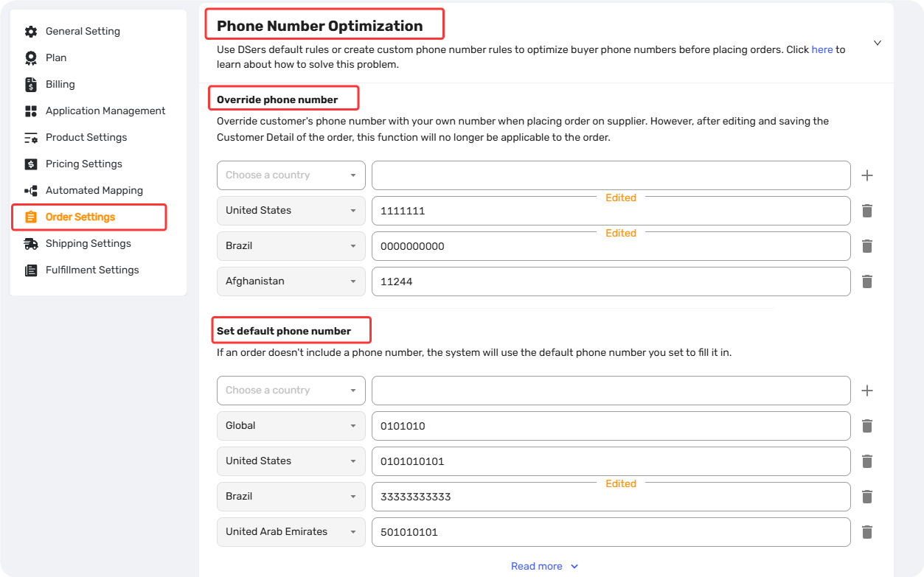Follow the 'here' help link

(822, 50)
